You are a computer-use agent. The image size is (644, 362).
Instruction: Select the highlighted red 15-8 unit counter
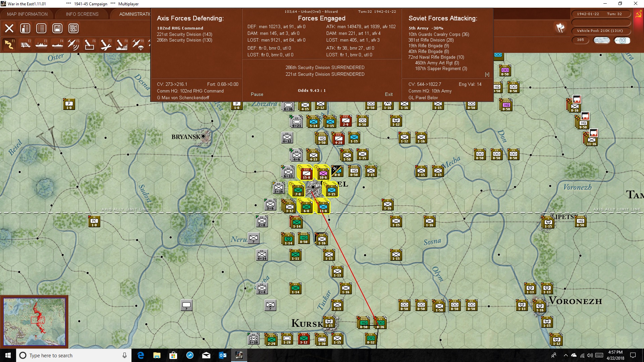tap(306, 173)
